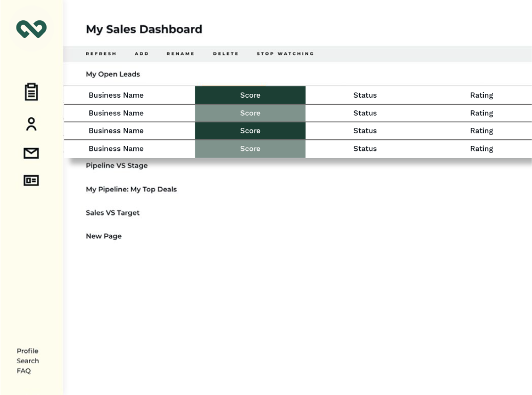Open the Sales VS Target section
Screen dimensions: 532x395
[112, 213]
